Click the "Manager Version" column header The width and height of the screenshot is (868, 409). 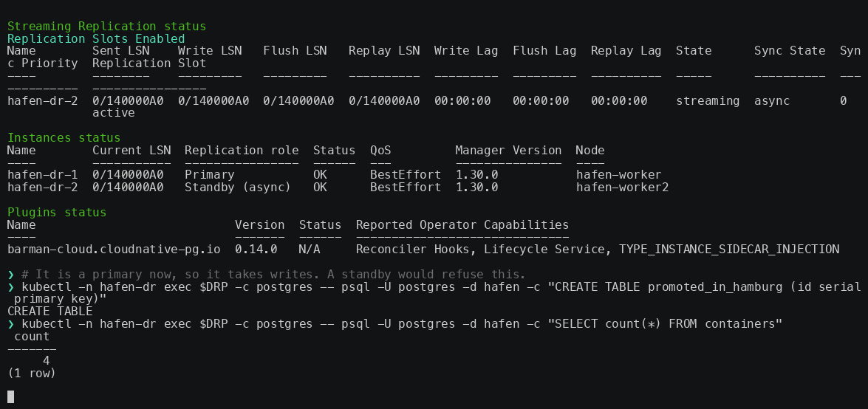(508, 151)
